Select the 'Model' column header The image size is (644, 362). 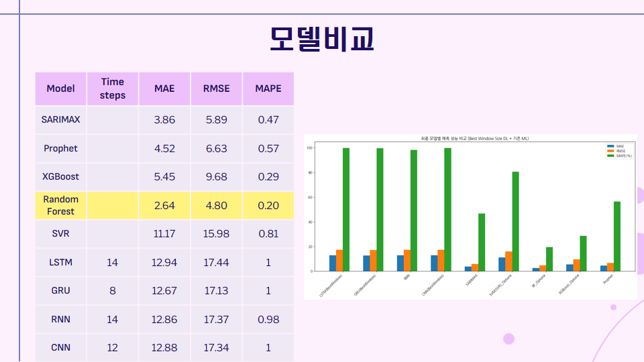pos(61,88)
